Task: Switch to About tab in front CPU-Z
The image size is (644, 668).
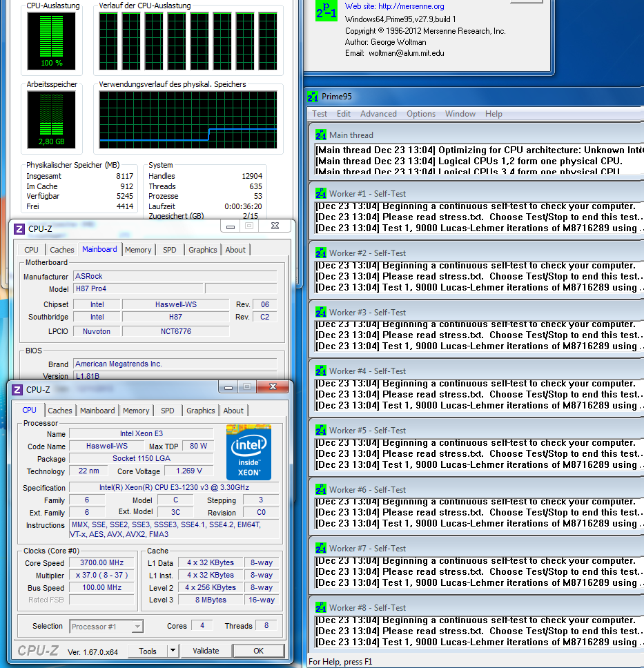Action: tap(233, 411)
